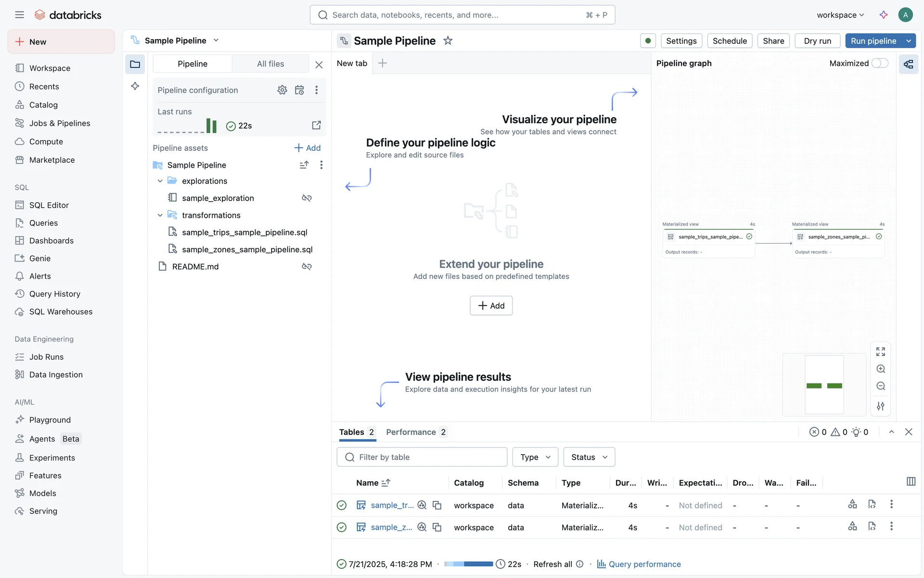The width and height of the screenshot is (924, 578).
Task: Click the Dry run button
Action: (817, 41)
